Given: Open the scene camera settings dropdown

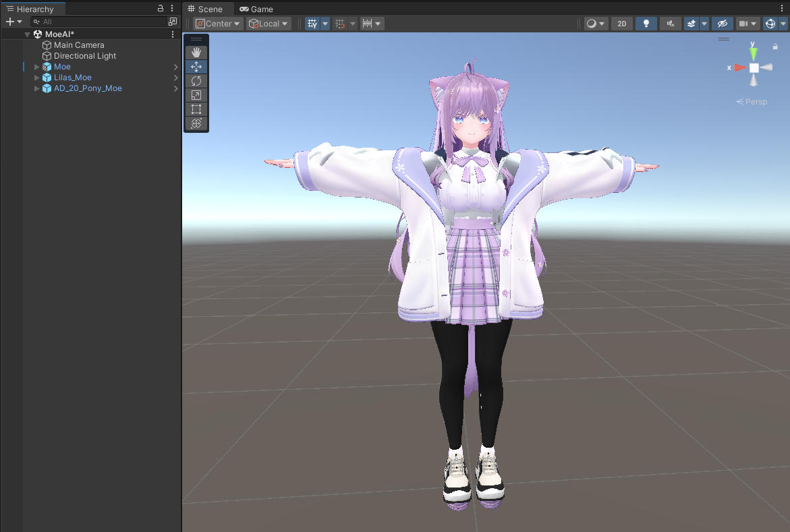Looking at the screenshot, I should pyautogui.click(x=747, y=24).
